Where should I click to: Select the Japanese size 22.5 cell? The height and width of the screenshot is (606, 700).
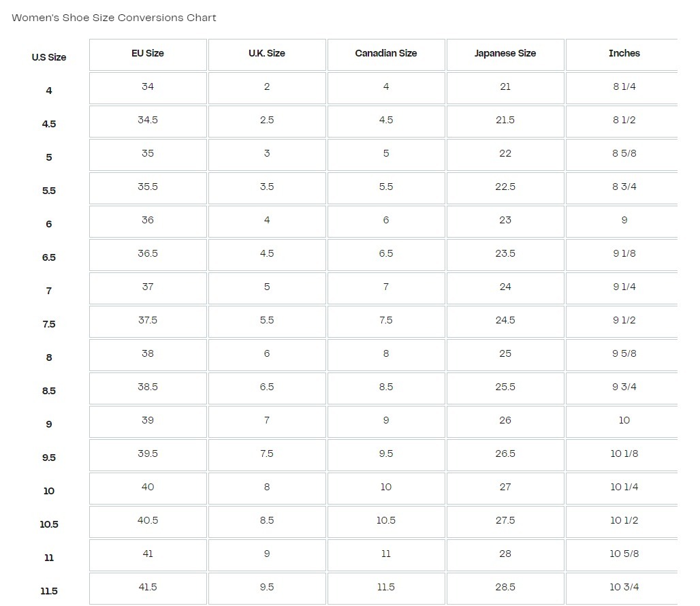505,187
